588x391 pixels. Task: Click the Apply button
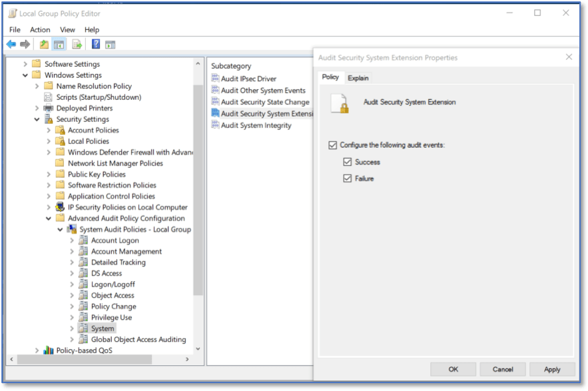552,369
